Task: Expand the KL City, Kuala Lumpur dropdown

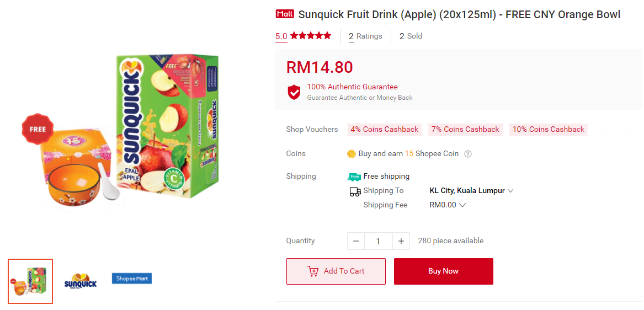Action: (510, 191)
